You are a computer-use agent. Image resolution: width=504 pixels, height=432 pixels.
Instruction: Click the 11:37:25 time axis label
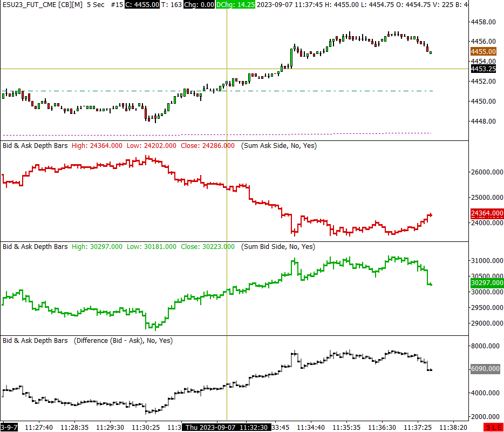(418, 428)
